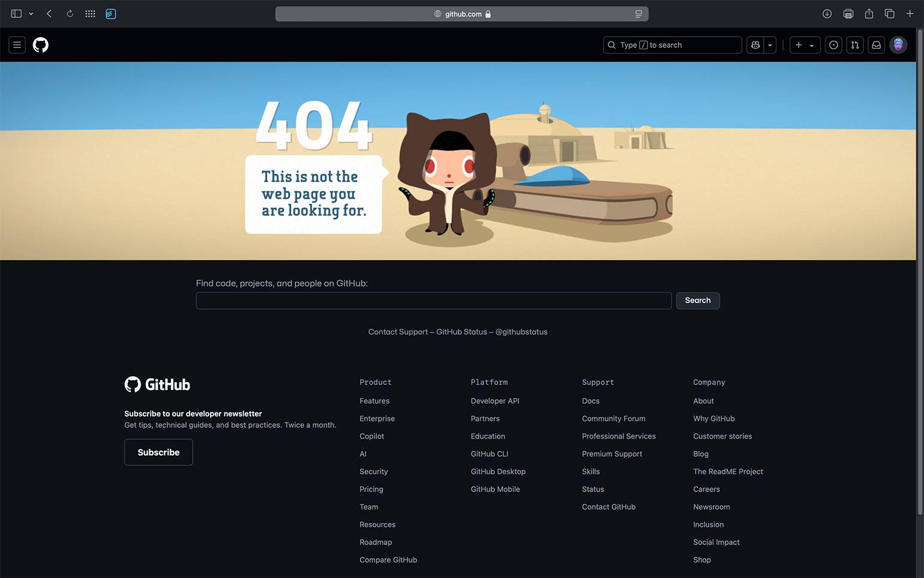Open the Pricing footer link
Viewport: 924px width, 578px height.
pos(371,489)
